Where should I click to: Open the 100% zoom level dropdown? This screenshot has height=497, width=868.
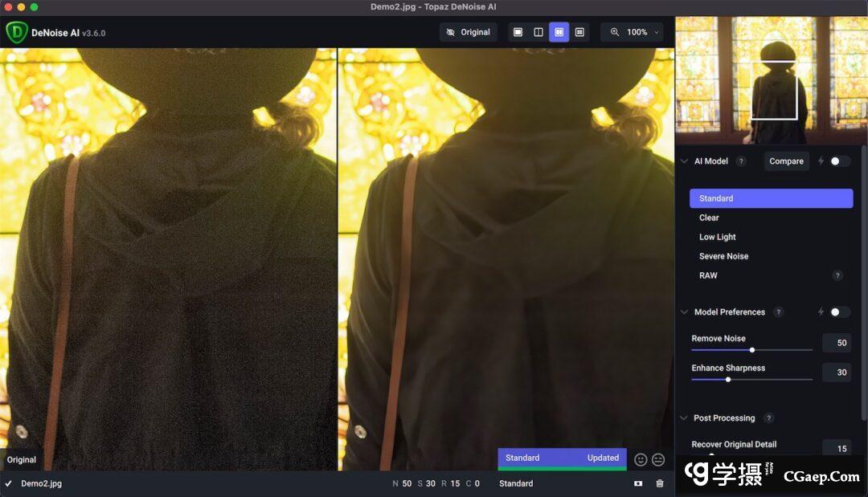636,32
